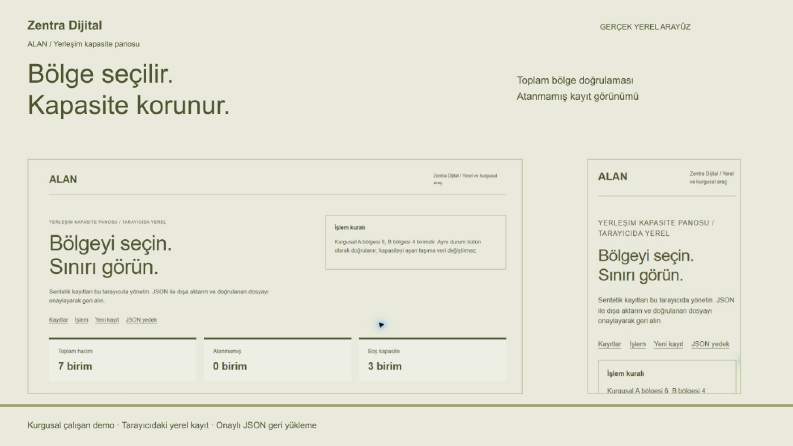Open the İşlem link in the wide preview
The width and height of the screenshot is (793, 446).
[x=81, y=320]
